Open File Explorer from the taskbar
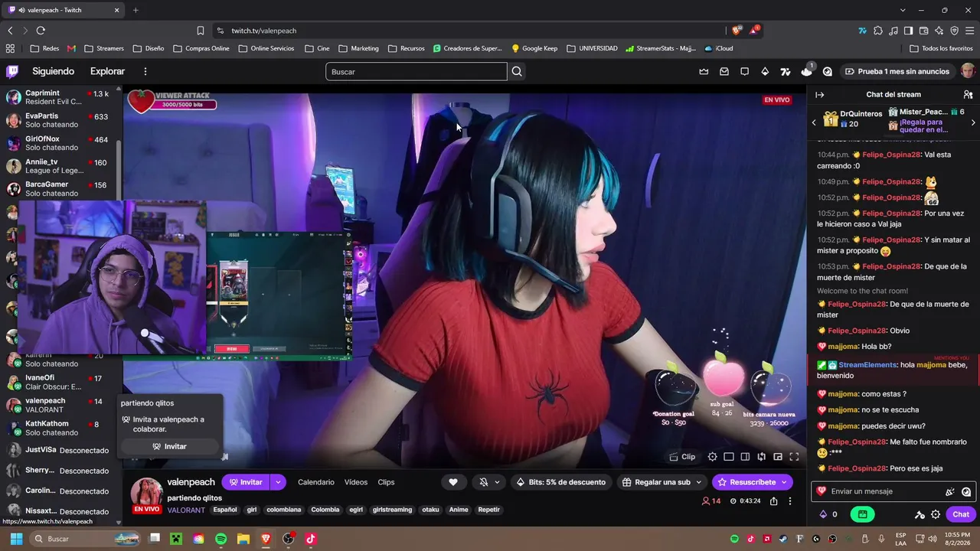The image size is (980, 551). point(243,539)
